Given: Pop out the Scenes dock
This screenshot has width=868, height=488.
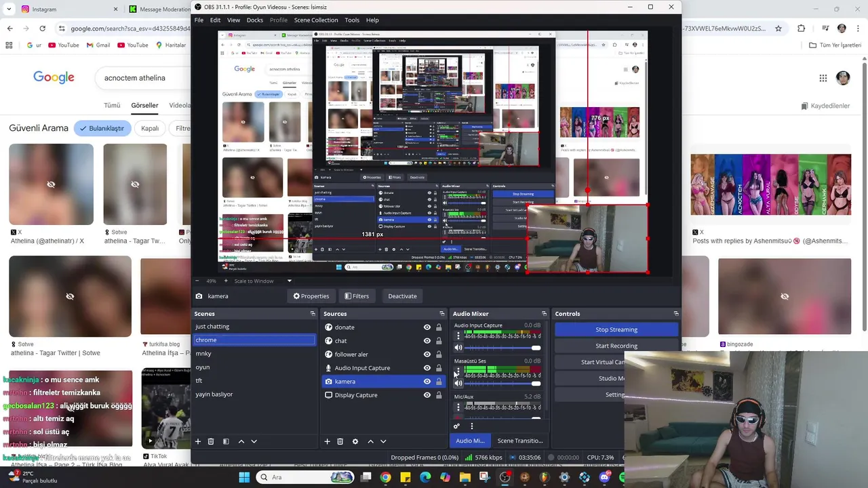Looking at the screenshot, I should click(313, 314).
